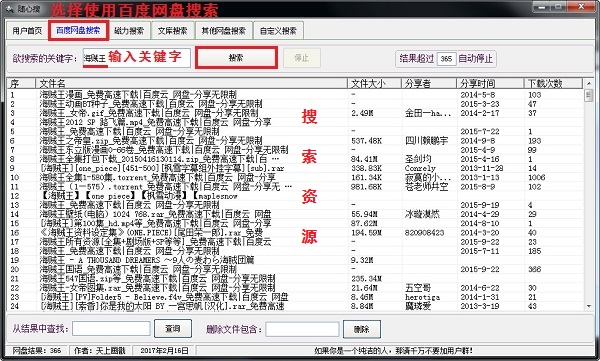Click the 从结果中查找 input field
This screenshot has height=361, width=600.
111,329
